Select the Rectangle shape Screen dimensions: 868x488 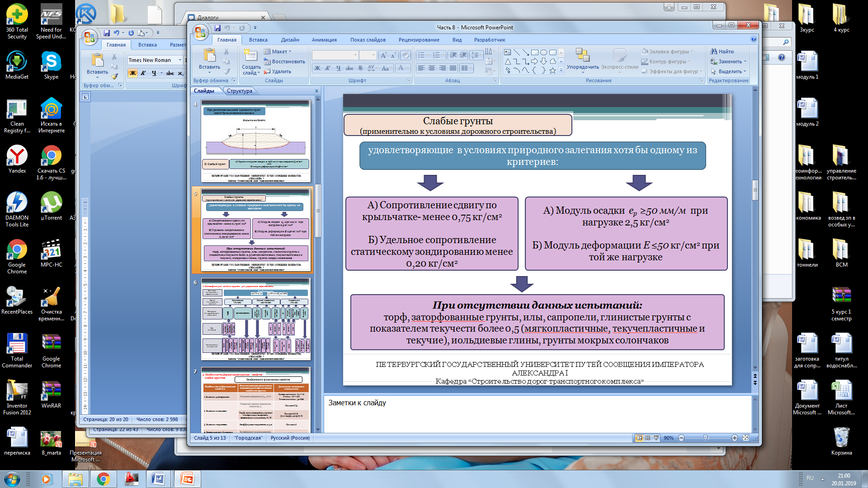pyautogui.click(x=535, y=52)
